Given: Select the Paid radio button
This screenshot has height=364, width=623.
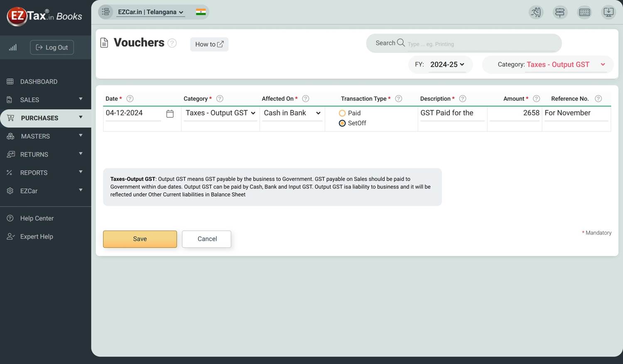Looking at the screenshot, I should (x=342, y=113).
